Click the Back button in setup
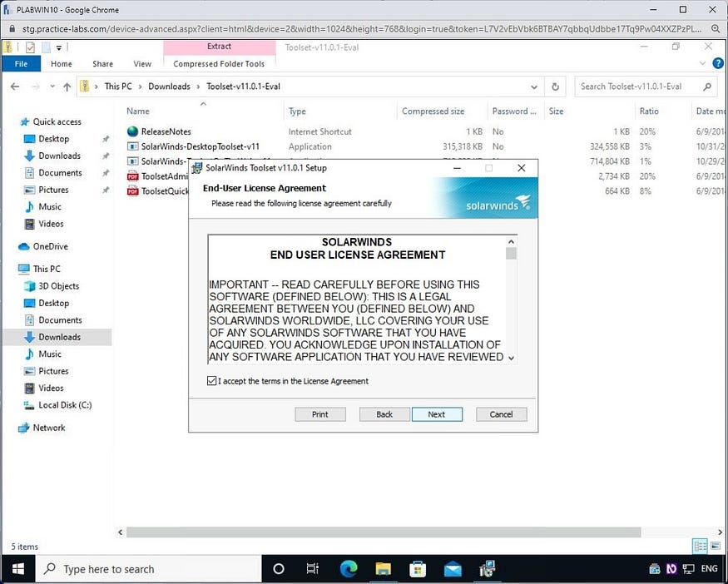 click(384, 414)
